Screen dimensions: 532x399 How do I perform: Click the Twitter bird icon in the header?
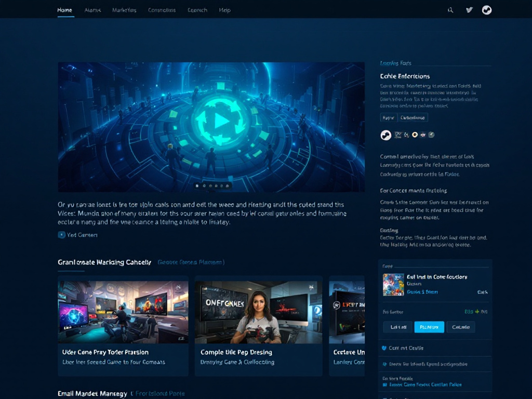tap(469, 10)
